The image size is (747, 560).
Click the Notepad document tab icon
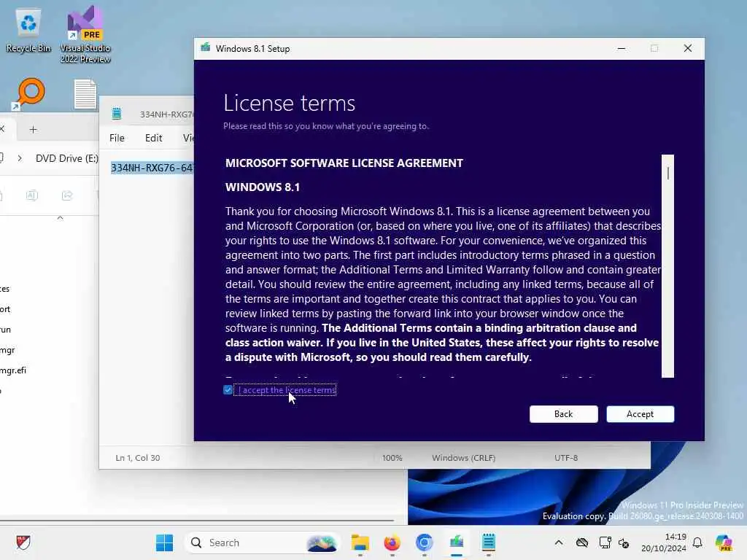(x=117, y=114)
